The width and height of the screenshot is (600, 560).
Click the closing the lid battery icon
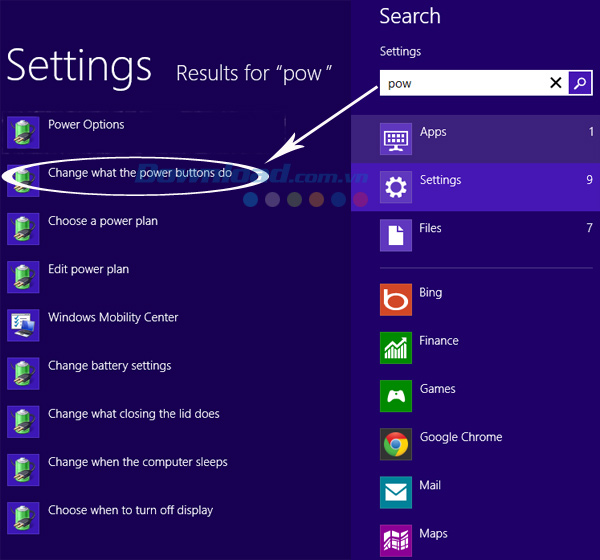(x=23, y=422)
